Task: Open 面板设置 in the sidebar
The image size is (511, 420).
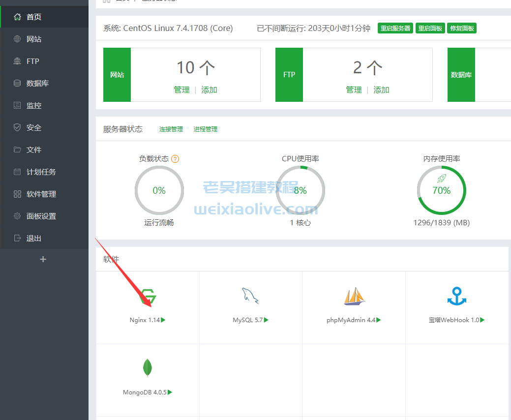Action: click(x=41, y=216)
